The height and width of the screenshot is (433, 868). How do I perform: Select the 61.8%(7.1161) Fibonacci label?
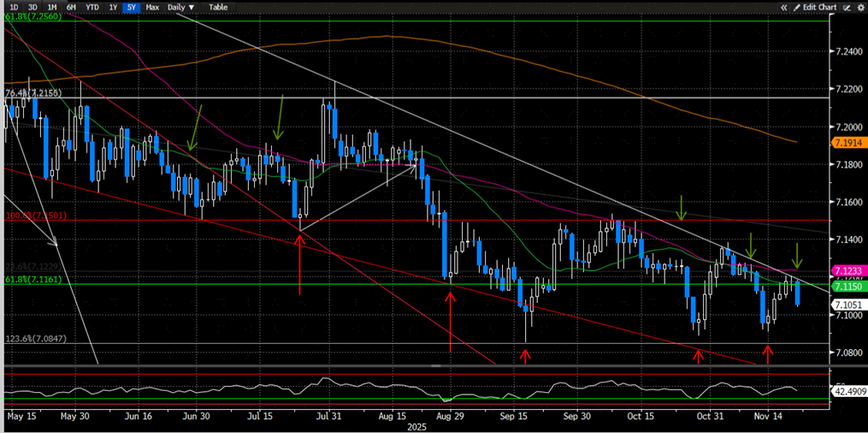[33, 280]
